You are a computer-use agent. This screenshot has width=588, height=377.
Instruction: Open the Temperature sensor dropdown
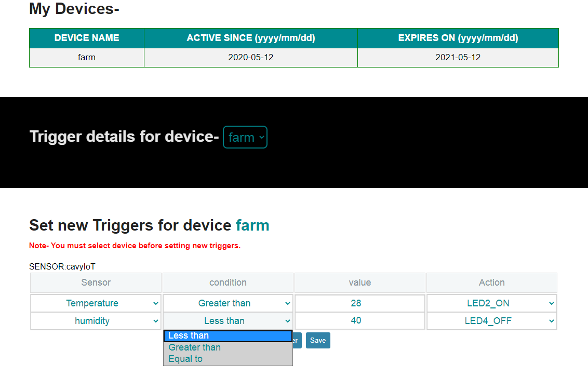point(96,303)
